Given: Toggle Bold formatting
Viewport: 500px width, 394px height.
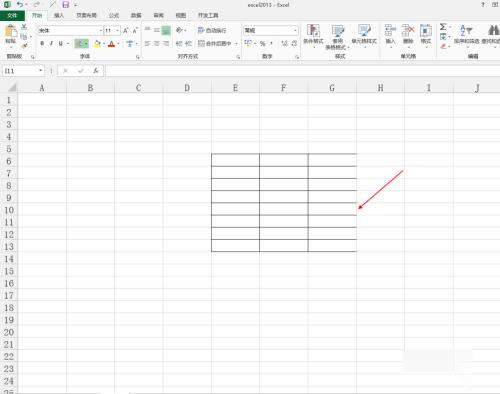Looking at the screenshot, I should [x=42, y=43].
